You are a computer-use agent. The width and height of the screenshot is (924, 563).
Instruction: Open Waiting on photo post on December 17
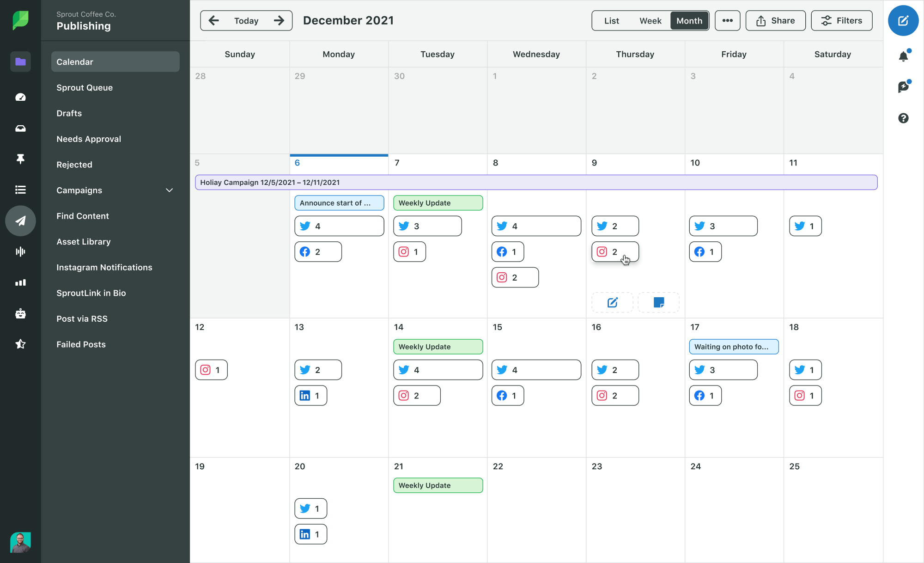(732, 347)
